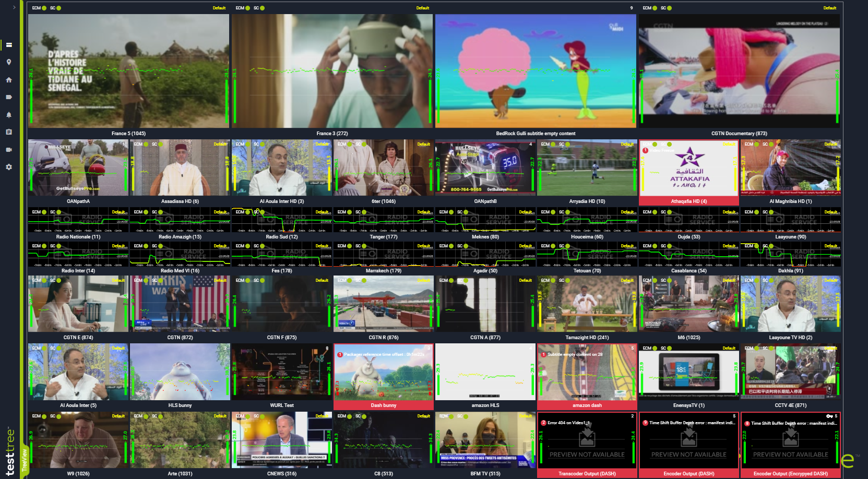Open the video camera recordings icon
Image resolution: width=868 pixels, height=479 pixels.
point(9,150)
